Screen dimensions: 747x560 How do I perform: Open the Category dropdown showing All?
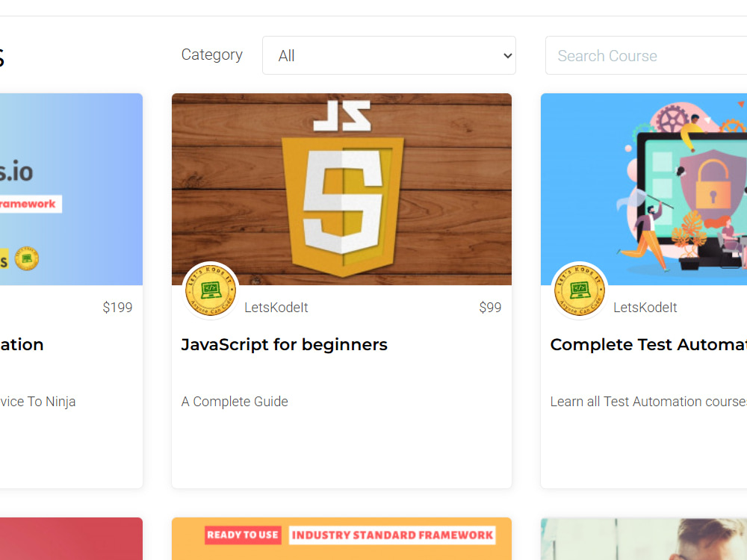(x=388, y=55)
